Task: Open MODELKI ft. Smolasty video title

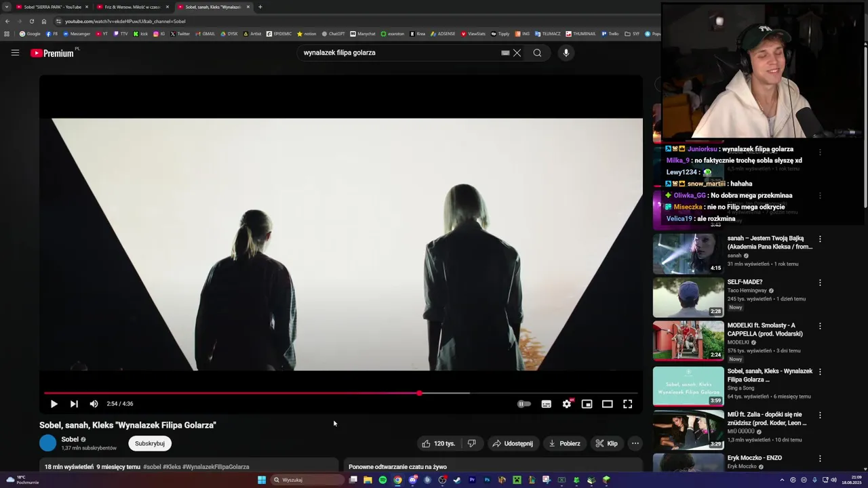Action: (x=765, y=329)
